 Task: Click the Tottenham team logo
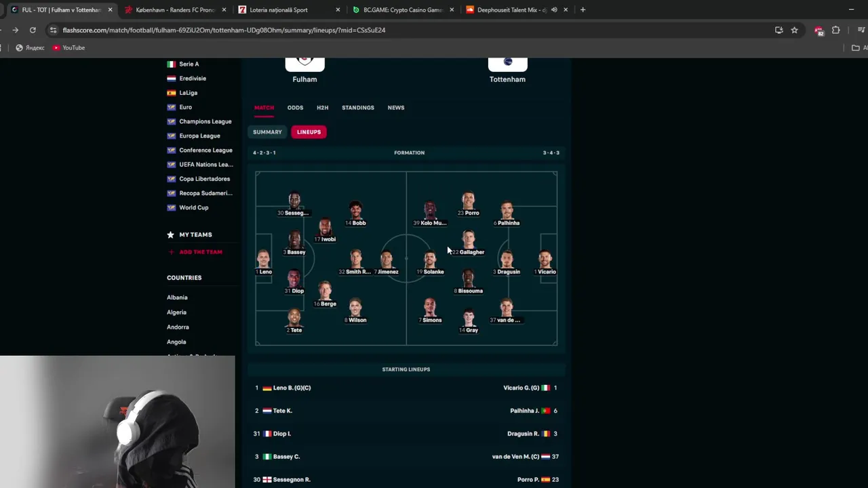507,64
